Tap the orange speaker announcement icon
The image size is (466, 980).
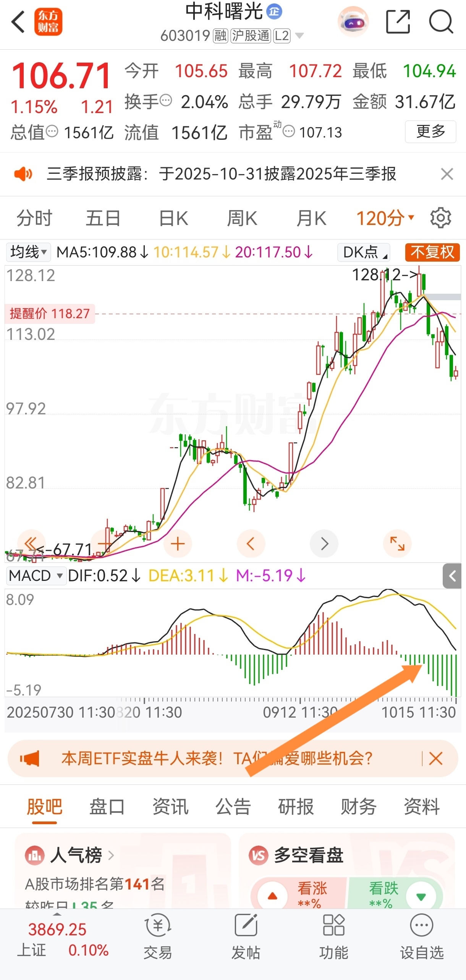click(23, 174)
